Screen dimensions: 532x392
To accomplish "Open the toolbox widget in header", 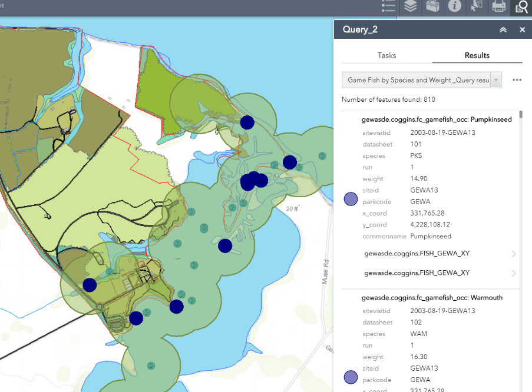I will click(433, 6).
